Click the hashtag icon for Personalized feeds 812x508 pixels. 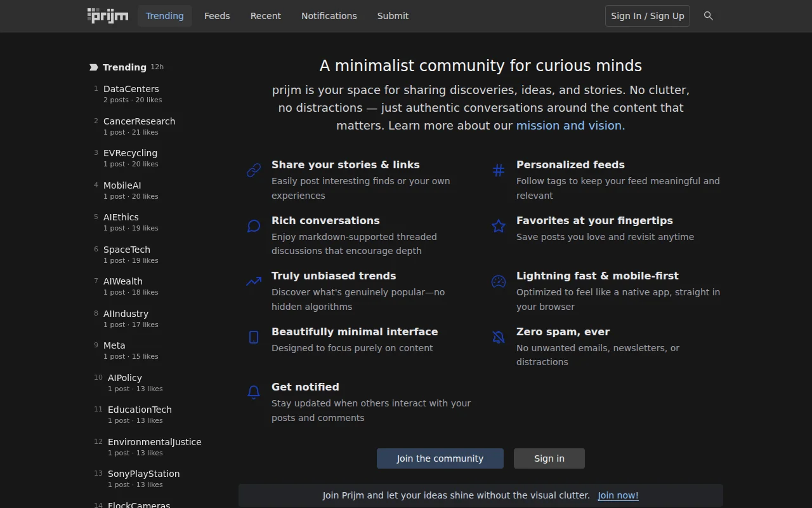click(x=499, y=170)
